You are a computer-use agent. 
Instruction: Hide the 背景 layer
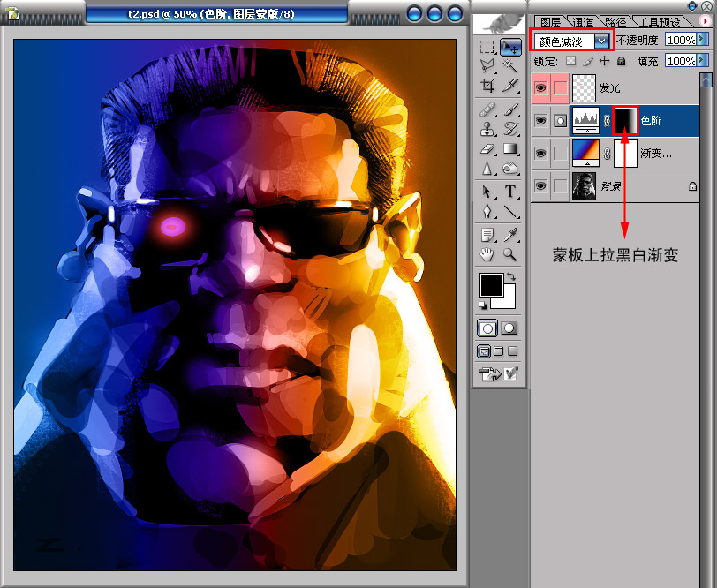click(x=540, y=186)
